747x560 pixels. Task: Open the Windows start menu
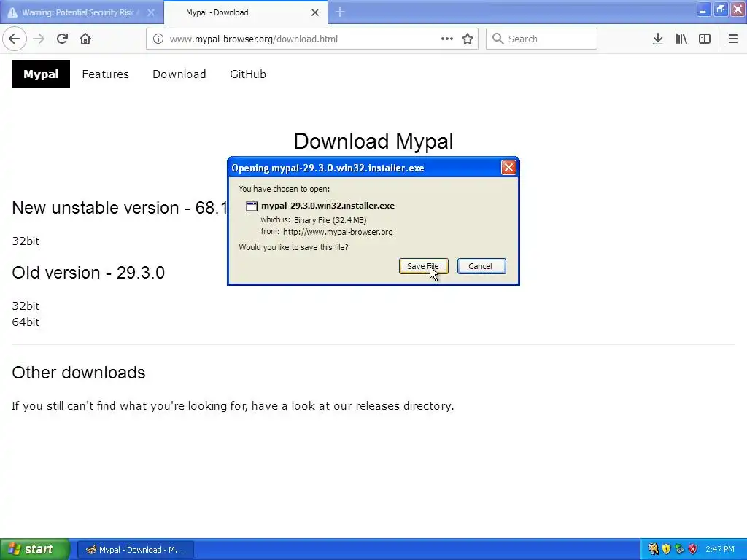point(35,549)
